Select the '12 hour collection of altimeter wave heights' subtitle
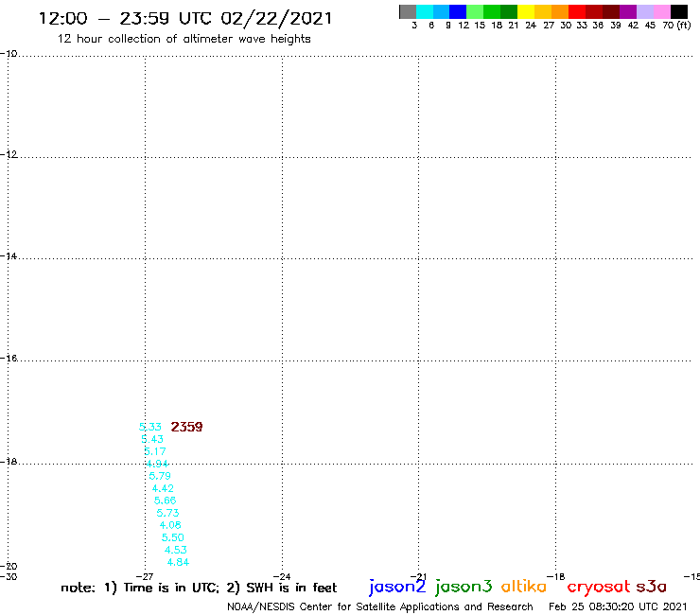This screenshot has width=700, height=615. [184, 39]
